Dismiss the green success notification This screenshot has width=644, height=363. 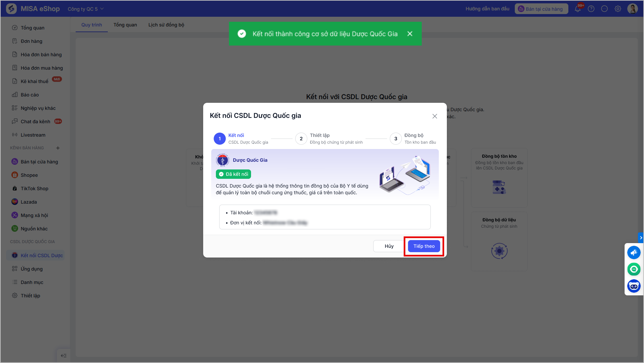(x=410, y=34)
